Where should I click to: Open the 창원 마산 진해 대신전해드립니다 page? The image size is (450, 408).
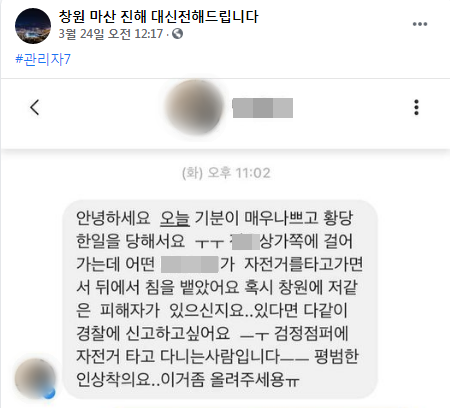click(158, 16)
